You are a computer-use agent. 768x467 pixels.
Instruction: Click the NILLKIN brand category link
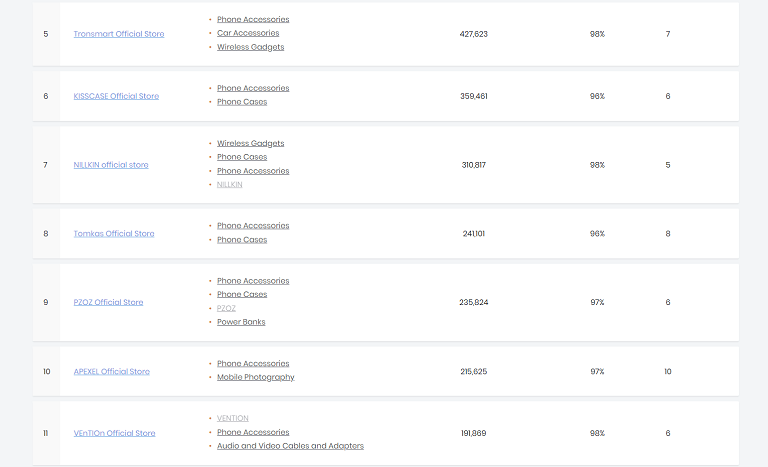pyautogui.click(x=229, y=184)
